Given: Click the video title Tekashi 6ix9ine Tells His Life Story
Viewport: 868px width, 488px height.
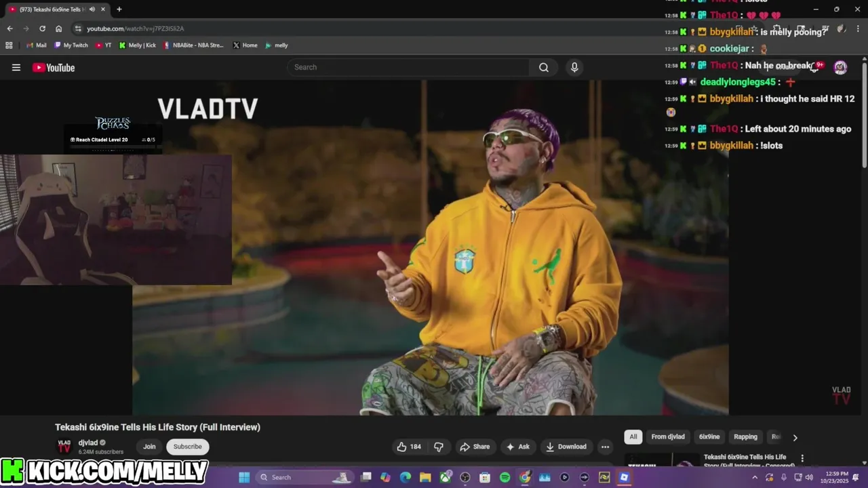Looking at the screenshot, I should [157, 427].
